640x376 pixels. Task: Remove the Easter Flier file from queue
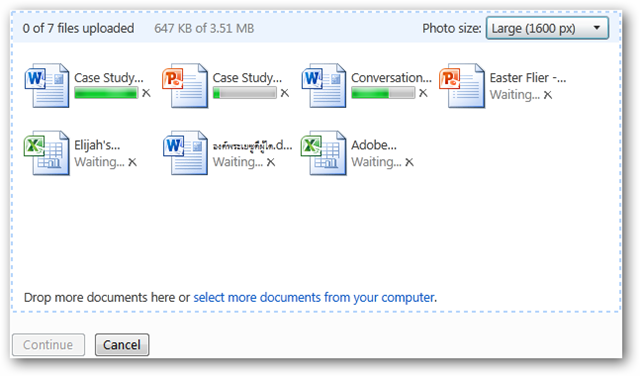click(x=548, y=95)
